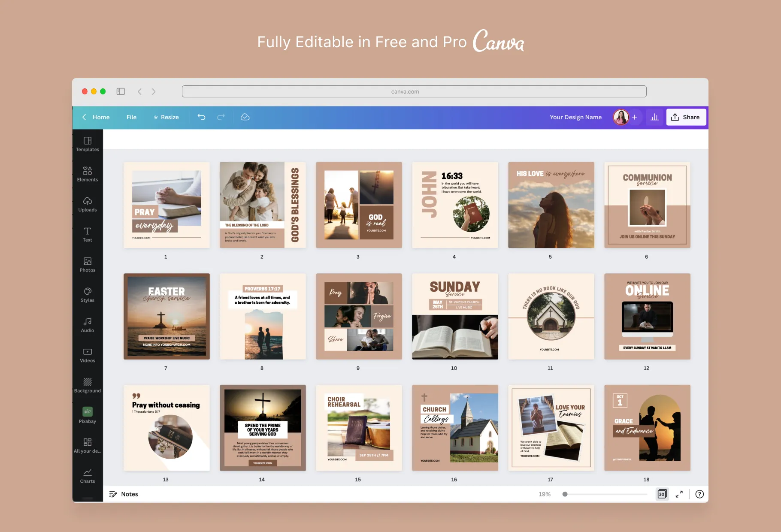The image size is (781, 532).
Task: Open the Resize option
Action: [166, 117]
